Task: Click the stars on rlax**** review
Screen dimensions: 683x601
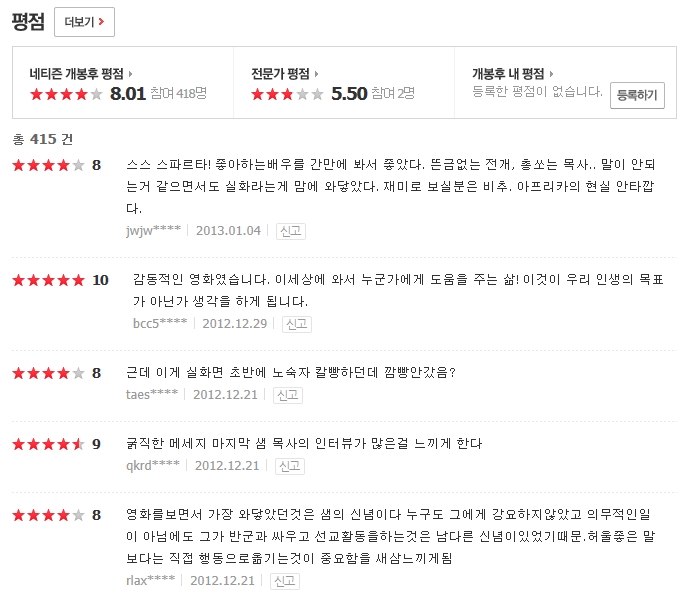Action: (48, 515)
